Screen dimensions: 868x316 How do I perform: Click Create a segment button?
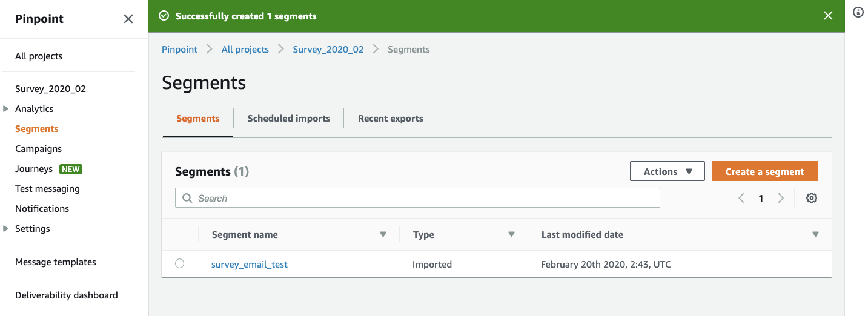point(765,171)
